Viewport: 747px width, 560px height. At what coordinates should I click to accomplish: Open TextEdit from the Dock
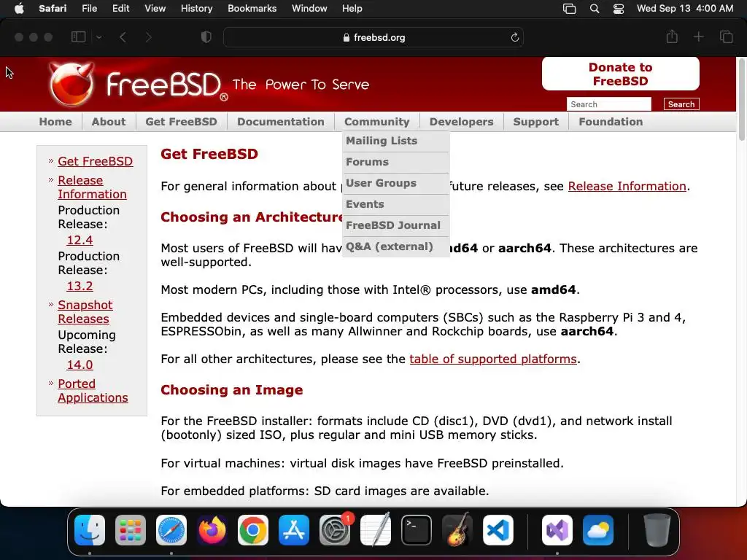tap(376, 530)
